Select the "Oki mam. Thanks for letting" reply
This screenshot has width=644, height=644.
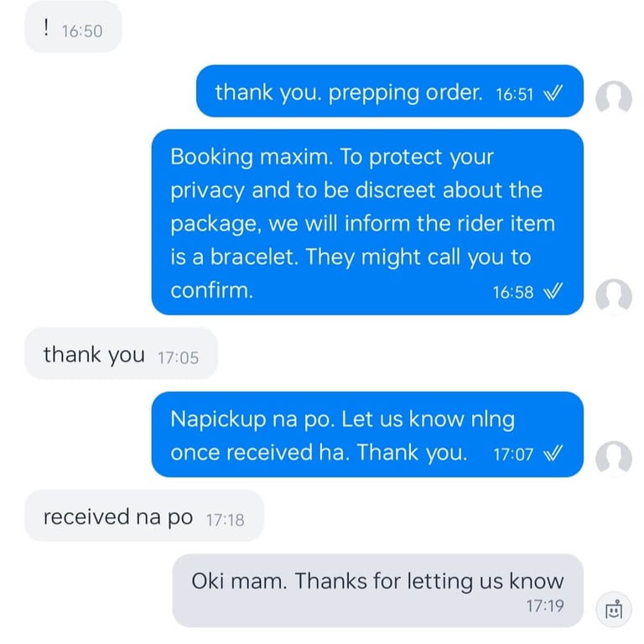(378, 590)
